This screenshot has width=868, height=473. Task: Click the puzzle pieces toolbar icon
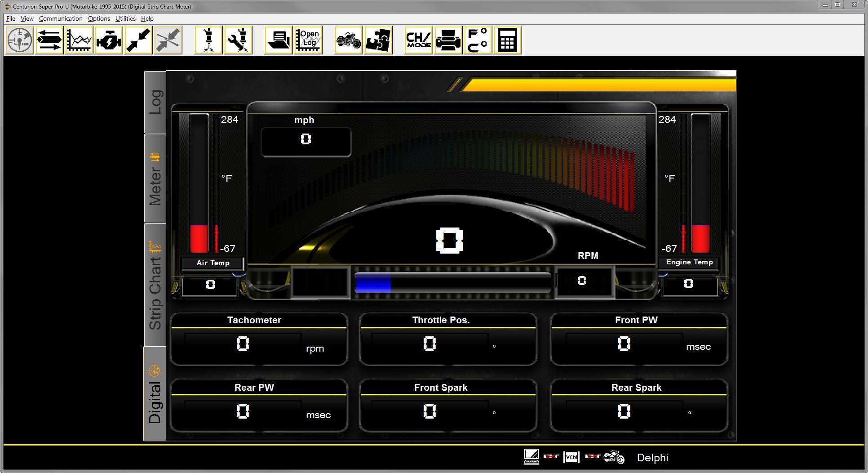378,40
